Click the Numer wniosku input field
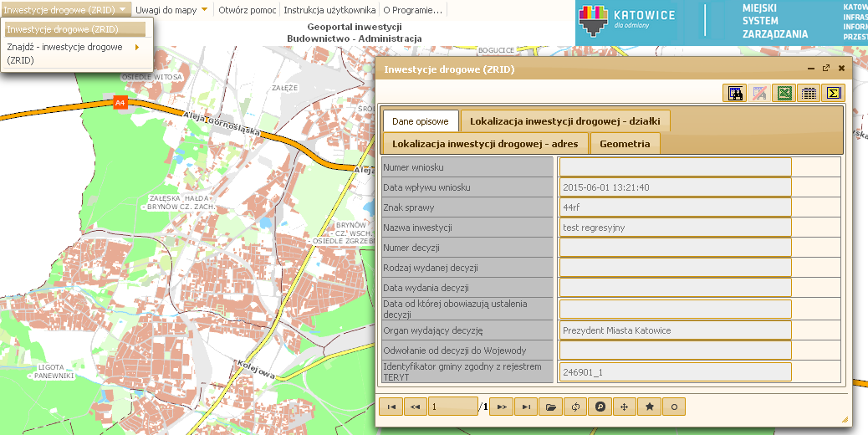Screen dimensions: 868x435 click(x=676, y=167)
